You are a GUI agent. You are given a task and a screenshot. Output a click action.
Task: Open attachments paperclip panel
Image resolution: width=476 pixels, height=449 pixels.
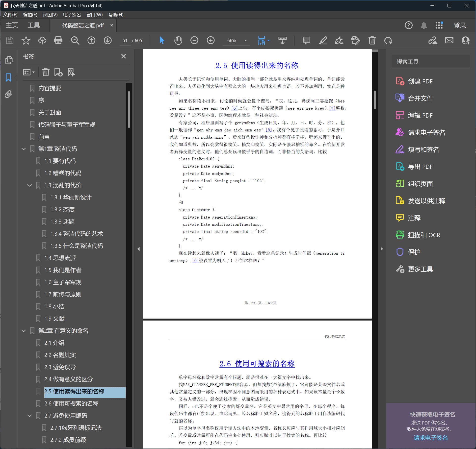(8, 94)
